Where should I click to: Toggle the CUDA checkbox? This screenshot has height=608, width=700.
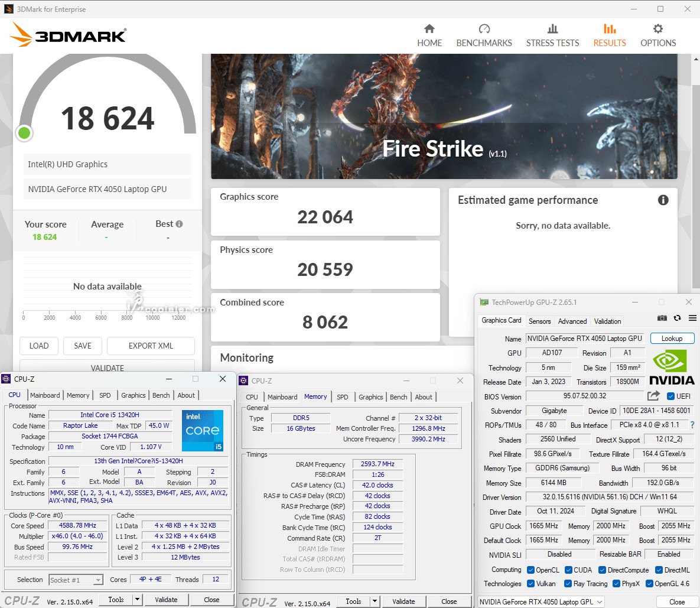(x=568, y=570)
